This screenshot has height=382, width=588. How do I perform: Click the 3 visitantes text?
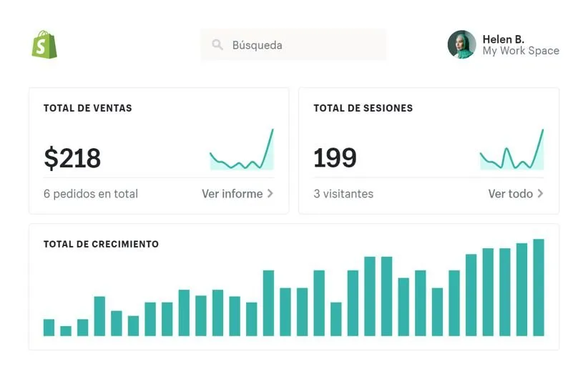pyautogui.click(x=343, y=193)
